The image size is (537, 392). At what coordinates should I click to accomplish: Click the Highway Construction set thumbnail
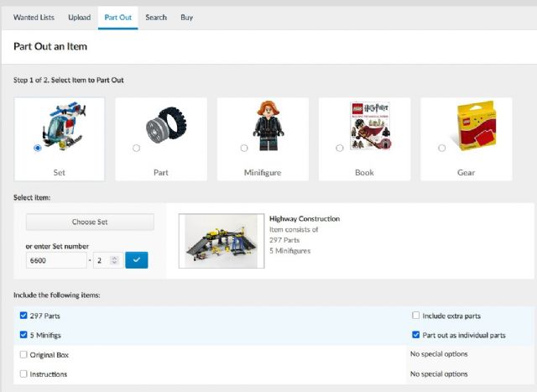pyautogui.click(x=222, y=241)
